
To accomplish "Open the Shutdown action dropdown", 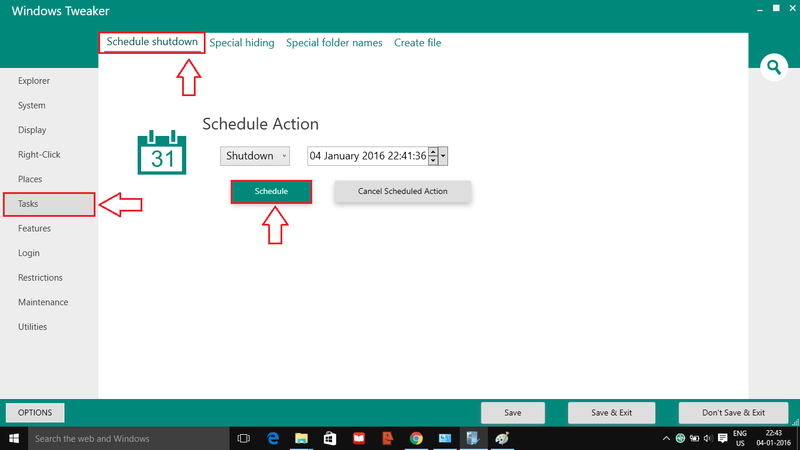I will [x=255, y=156].
